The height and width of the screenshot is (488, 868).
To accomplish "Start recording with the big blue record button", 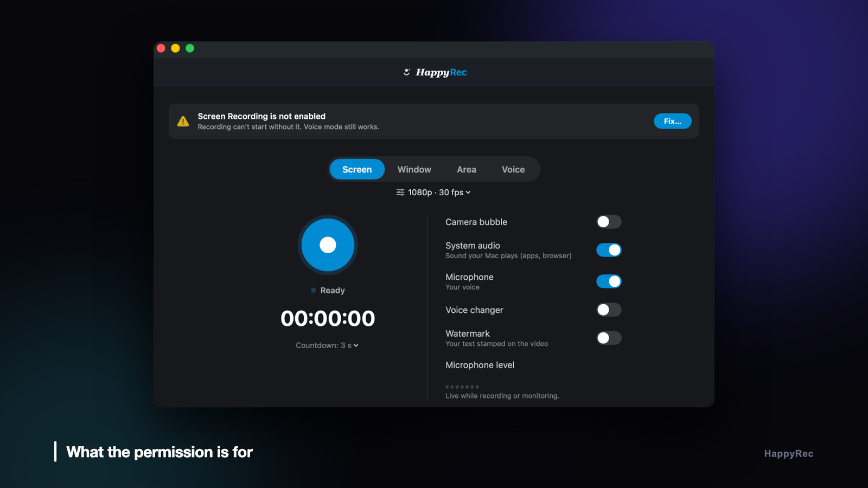I will [x=328, y=245].
